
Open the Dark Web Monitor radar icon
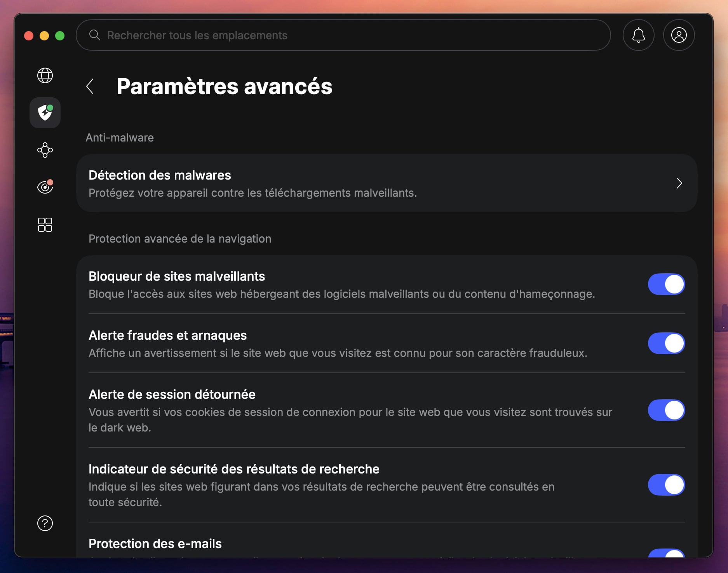45,187
